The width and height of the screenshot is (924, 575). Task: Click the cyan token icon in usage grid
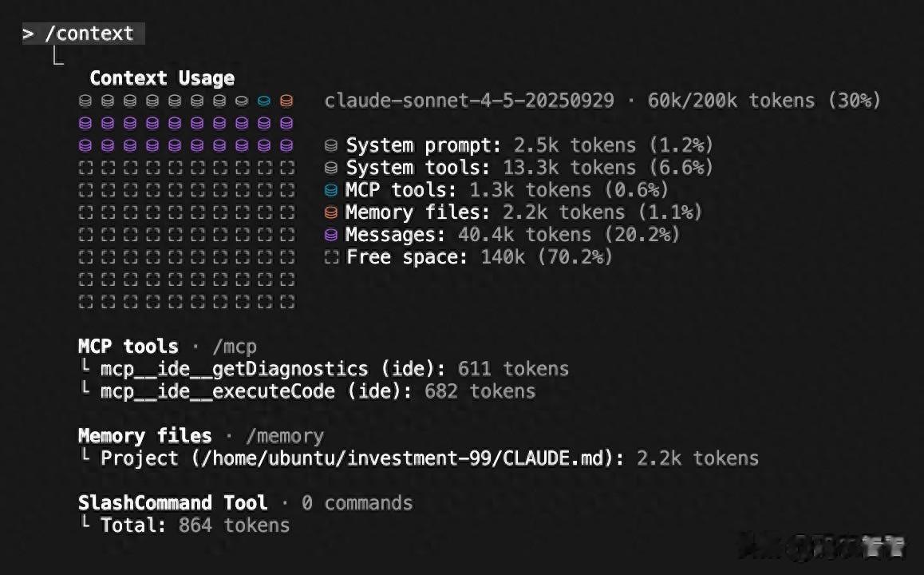264,101
